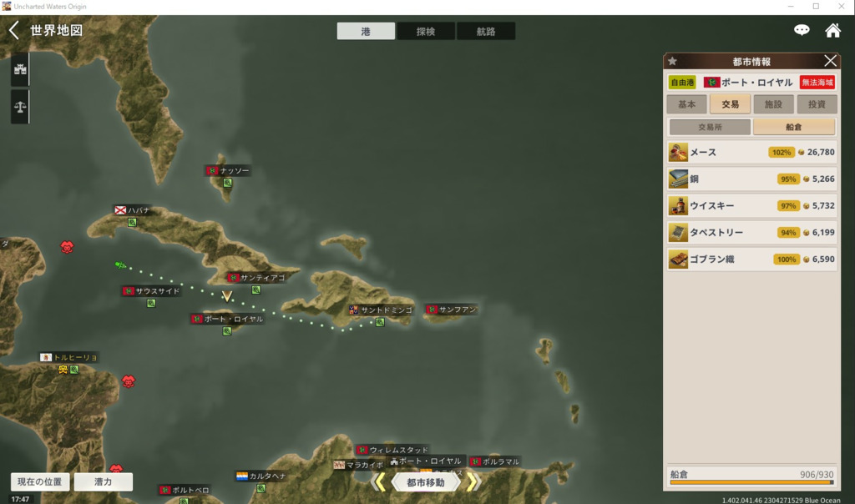Click the current position arrow marker near サンティアゴ
This screenshot has height=504, width=855.
click(227, 296)
